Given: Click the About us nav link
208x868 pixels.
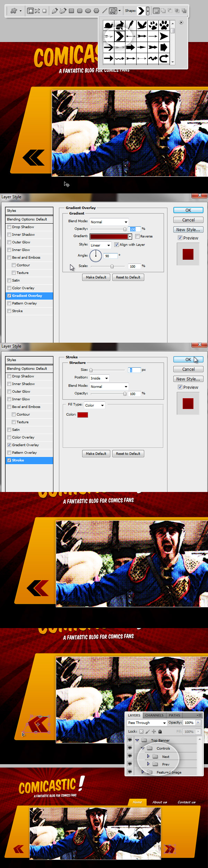Looking at the screenshot, I should (159, 802).
